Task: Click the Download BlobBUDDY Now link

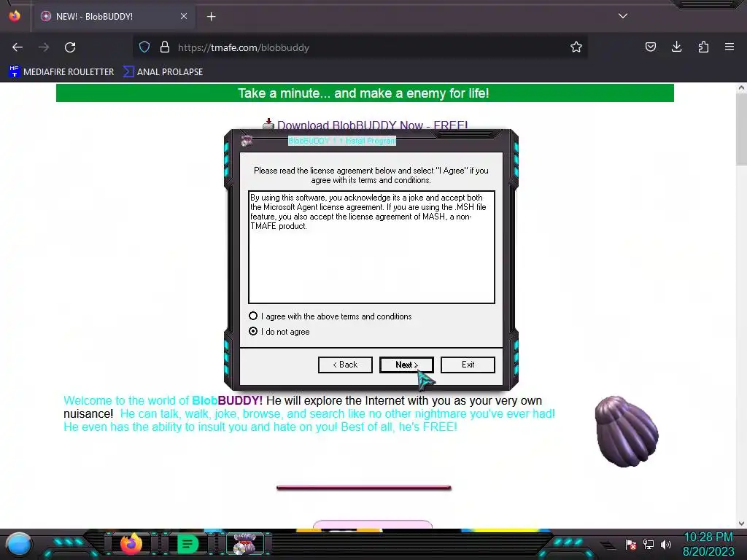Action: pyautogui.click(x=373, y=125)
